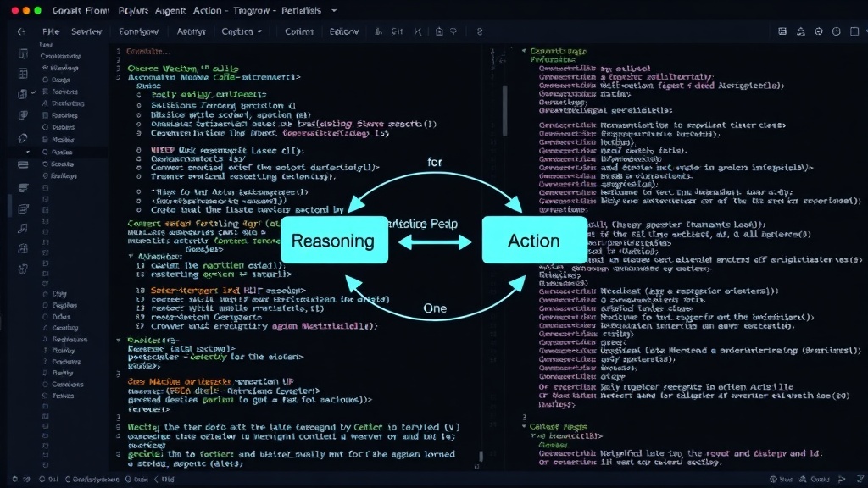Screen dimensions: 868x488
Task: Click the pin icon next to the clipboard
Action: tap(453, 31)
